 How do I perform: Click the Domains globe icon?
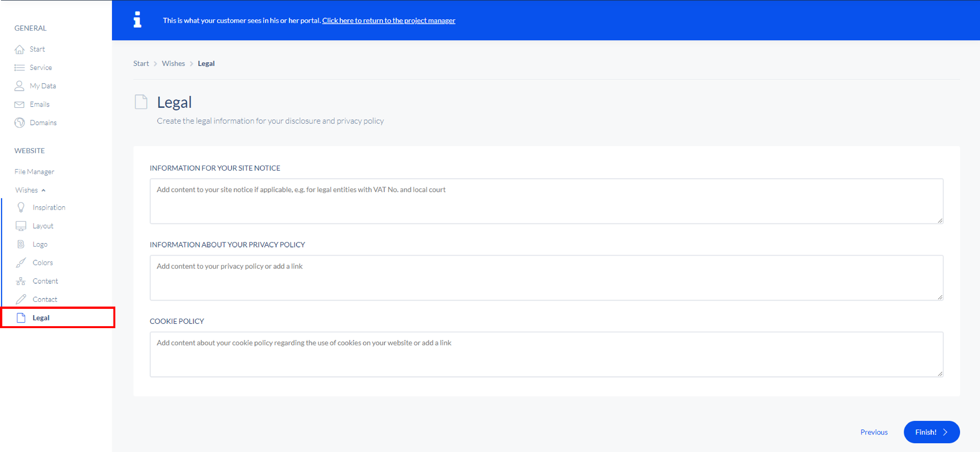[19, 123]
